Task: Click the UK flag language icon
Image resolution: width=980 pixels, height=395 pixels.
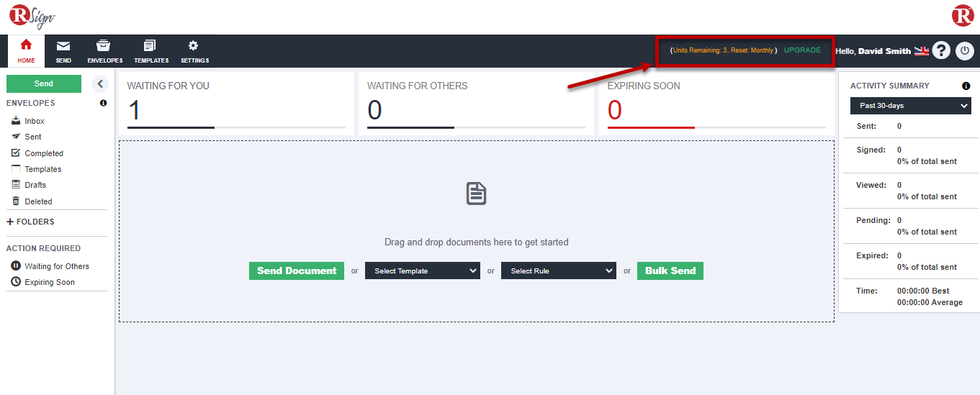Action: pos(922,51)
